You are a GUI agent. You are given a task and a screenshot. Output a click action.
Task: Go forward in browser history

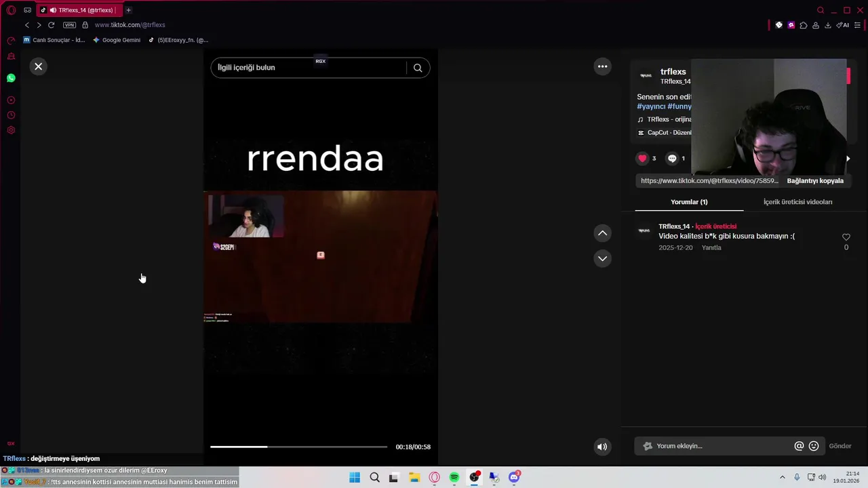(x=39, y=25)
